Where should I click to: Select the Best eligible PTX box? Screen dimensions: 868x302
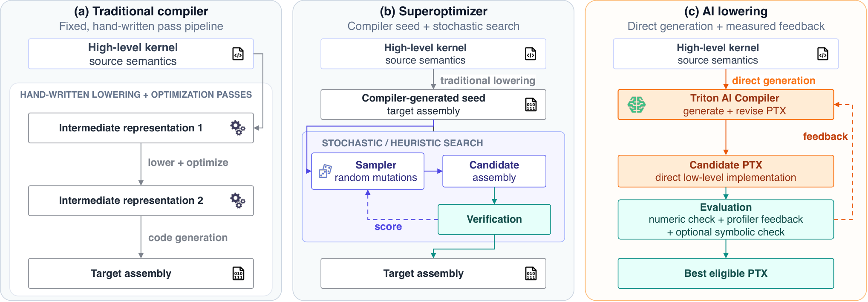pos(726,273)
